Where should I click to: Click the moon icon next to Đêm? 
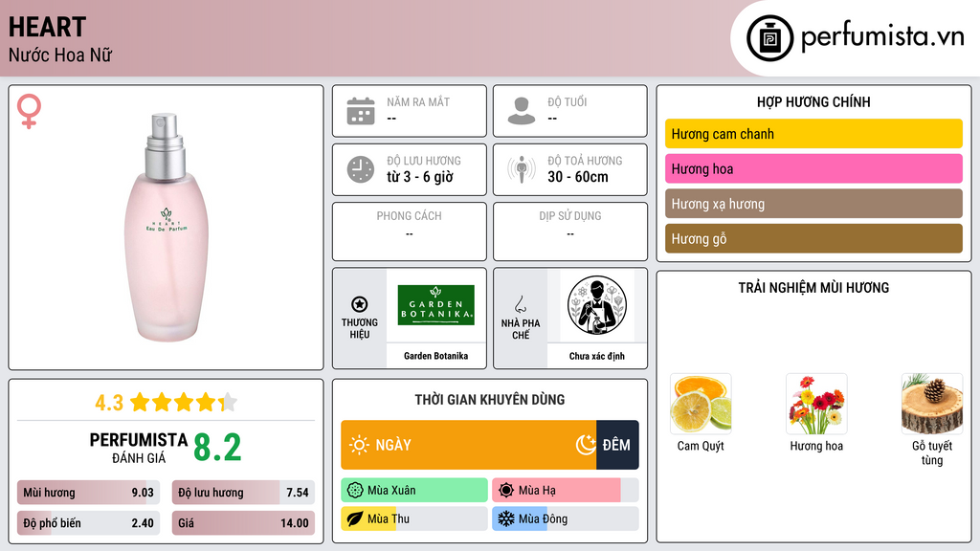tap(586, 445)
